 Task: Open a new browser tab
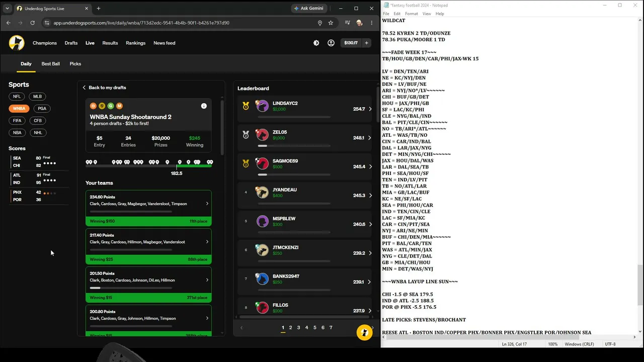(99, 9)
